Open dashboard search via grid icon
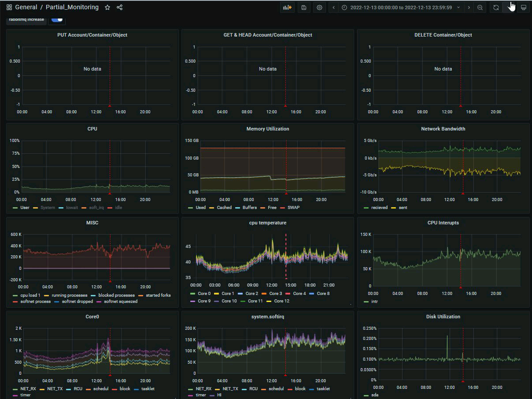This screenshot has width=532, height=399. pyautogui.click(x=9, y=7)
